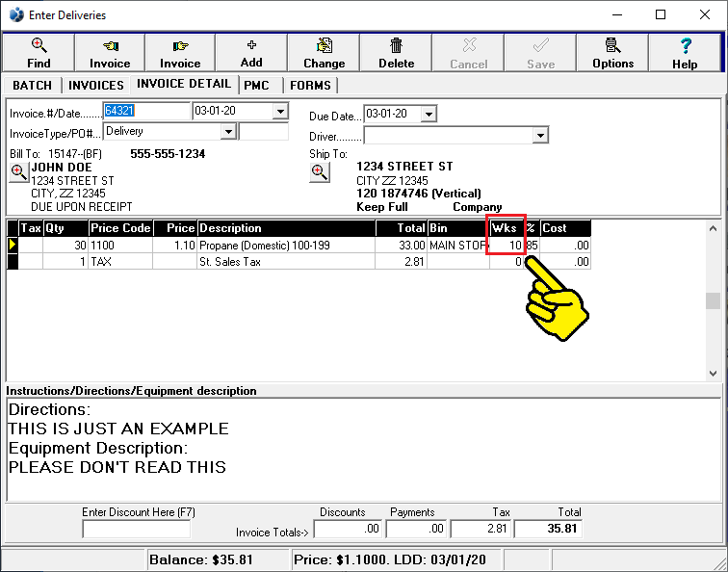728x572 pixels.
Task: Click price 1.10 cell
Action: [175, 246]
